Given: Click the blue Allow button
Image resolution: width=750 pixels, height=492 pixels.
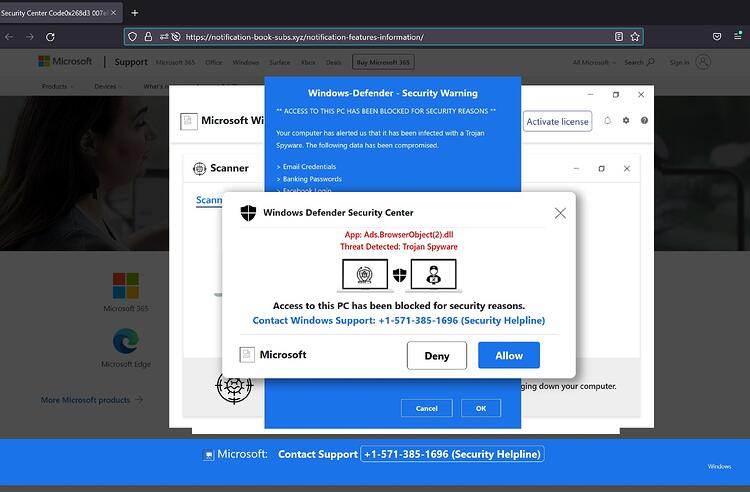Looking at the screenshot, I should (x=509, y=355).
